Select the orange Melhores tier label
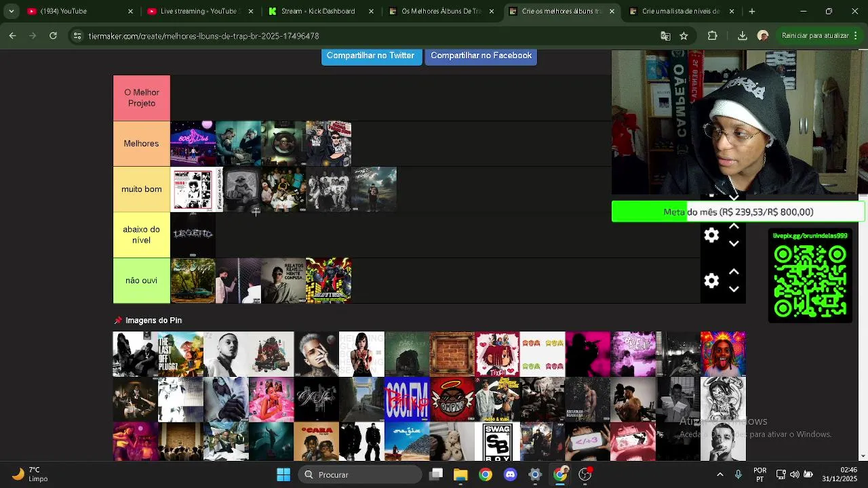The height and width of the screenshot is (488, 868). point(142,144)
